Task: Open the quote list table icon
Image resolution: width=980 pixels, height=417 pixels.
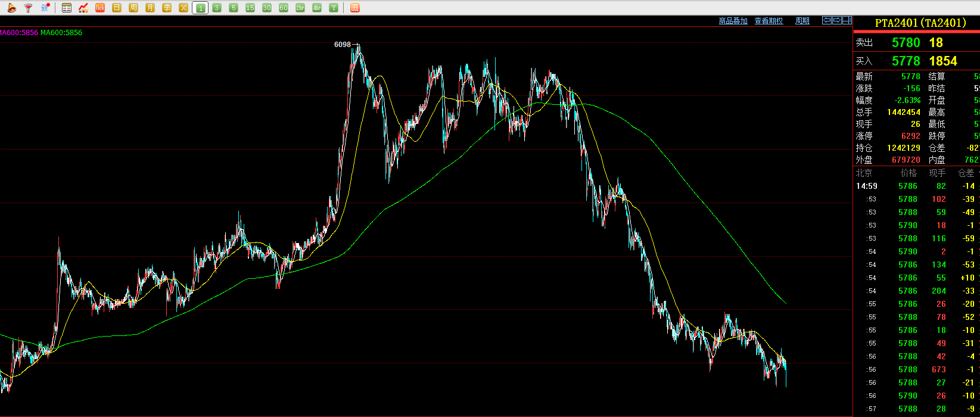Action: pos(67,8)
